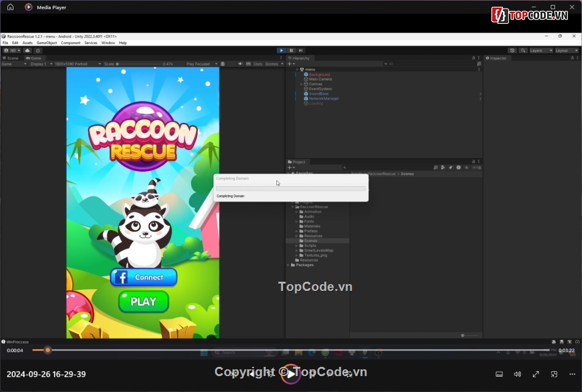The height and width of the screenshot is (392, 582).
Task: Expand the Animation folder in Project
Action: (297, 212)
